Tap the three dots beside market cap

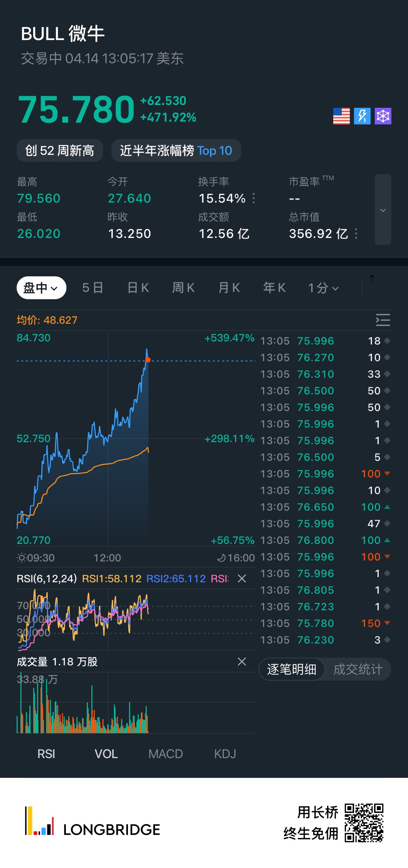pos(356,233)
